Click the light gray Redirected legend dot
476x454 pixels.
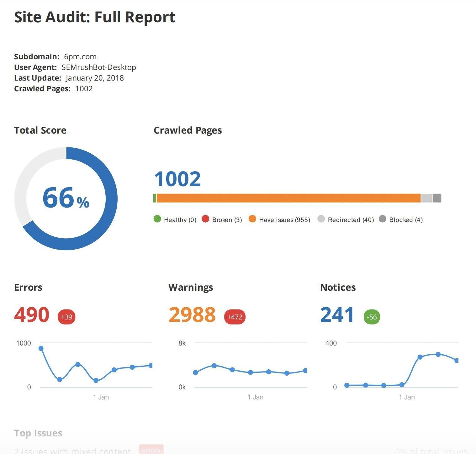click(321, 219)
